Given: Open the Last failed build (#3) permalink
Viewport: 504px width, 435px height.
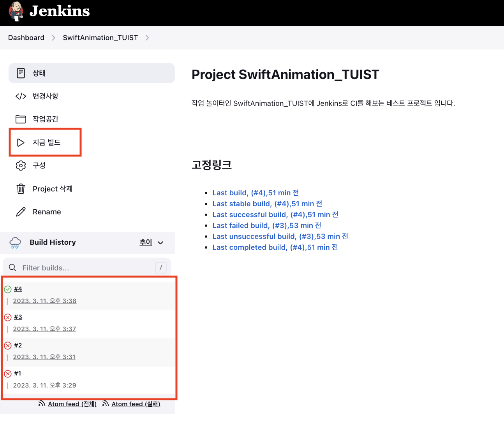Looking at the screenshot, I should point(267,225).
